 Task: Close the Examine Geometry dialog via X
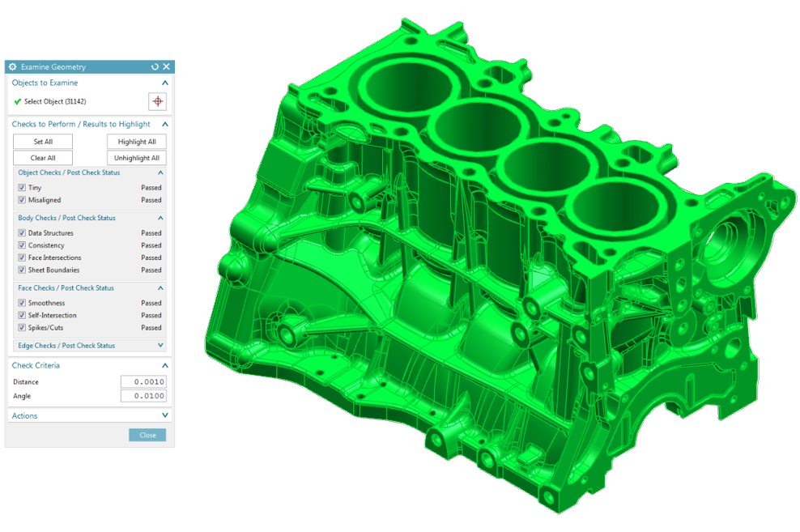coord(166,67)
